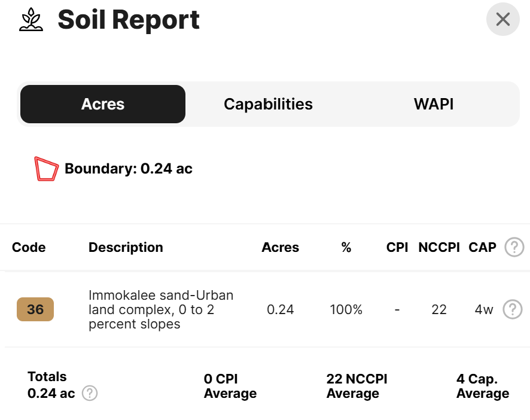Screen dimensions: 530x420
Task: Close the Soil Report panel
Action: coord(502,19)
